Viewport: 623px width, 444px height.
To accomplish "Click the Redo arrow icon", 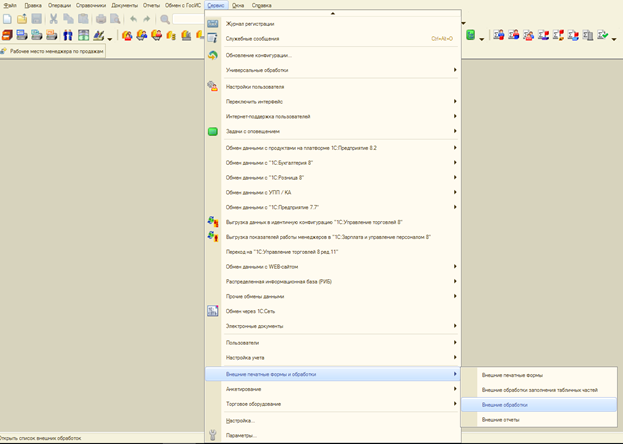I will (147, 19).
